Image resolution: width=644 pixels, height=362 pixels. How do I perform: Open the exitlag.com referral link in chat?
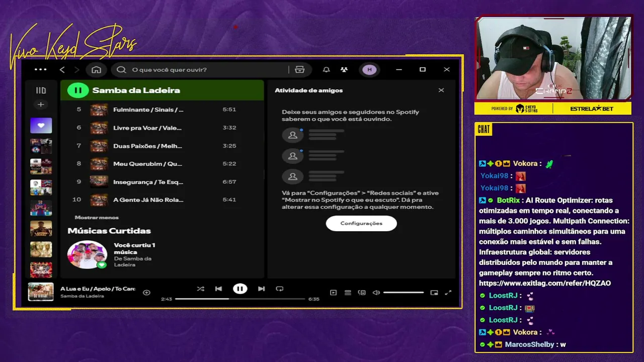pyautogui.click(x=545, y=284)
